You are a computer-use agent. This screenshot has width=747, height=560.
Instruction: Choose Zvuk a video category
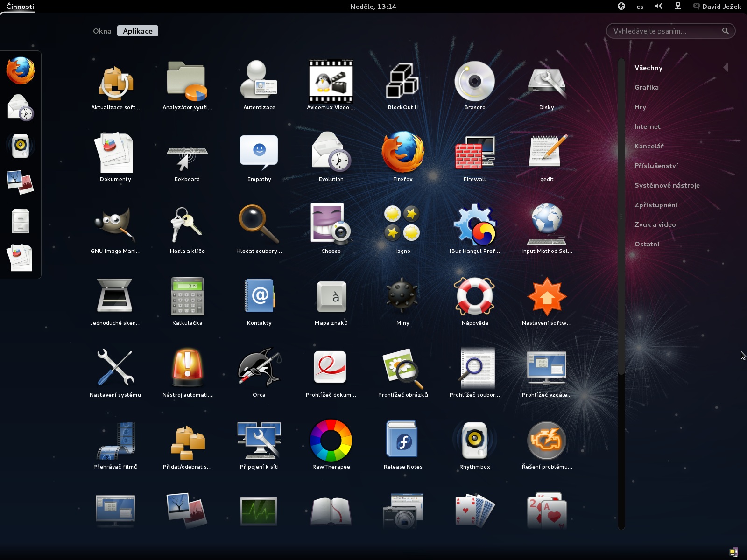(655, 224)
